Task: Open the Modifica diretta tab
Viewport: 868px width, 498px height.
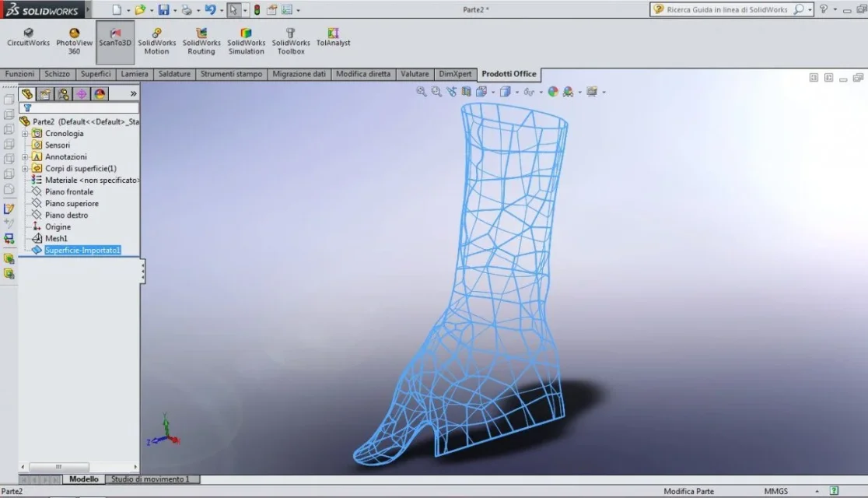Action: 363,74
